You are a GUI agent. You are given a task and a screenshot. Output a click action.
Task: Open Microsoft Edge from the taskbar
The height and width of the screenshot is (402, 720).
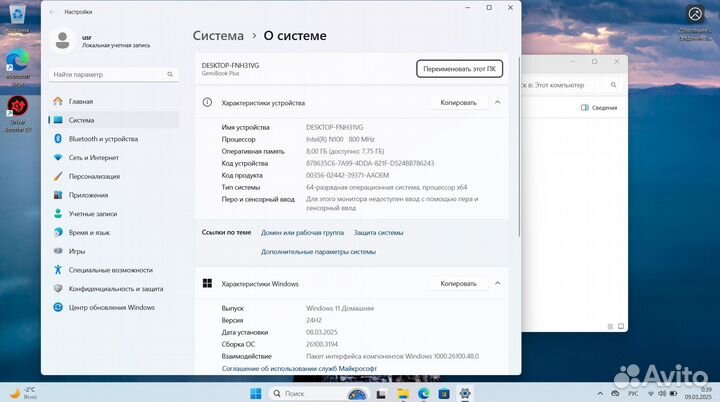pyautogui.click(x=423, y=394)
